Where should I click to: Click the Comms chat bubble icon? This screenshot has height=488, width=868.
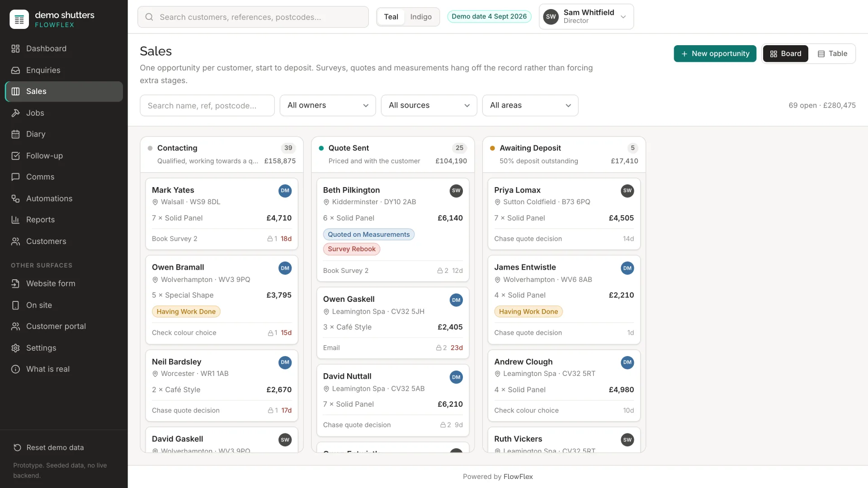tap(15, 177)
